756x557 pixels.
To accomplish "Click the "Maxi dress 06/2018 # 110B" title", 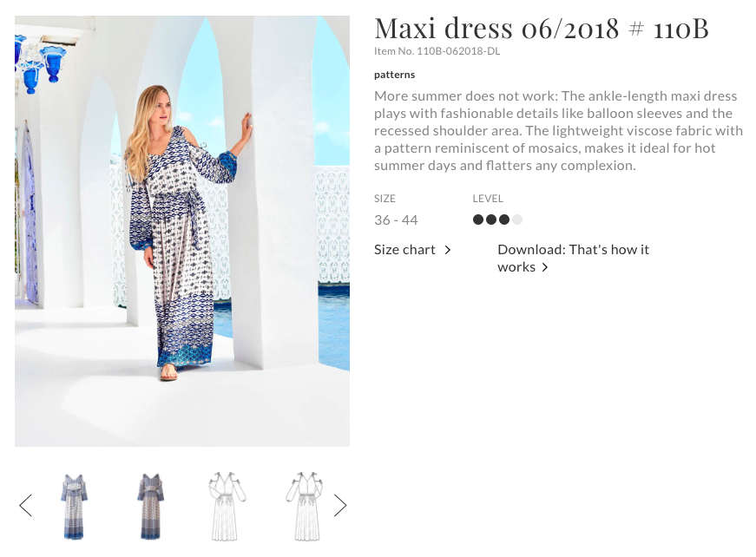I will (x=541, y=29).
